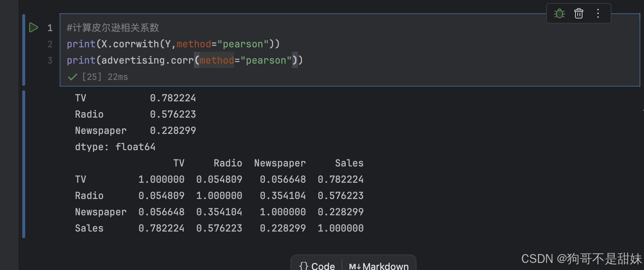Select the 0.056648 value in the Newspaper row
Screen dimensions: 644x270
point(161,212)
